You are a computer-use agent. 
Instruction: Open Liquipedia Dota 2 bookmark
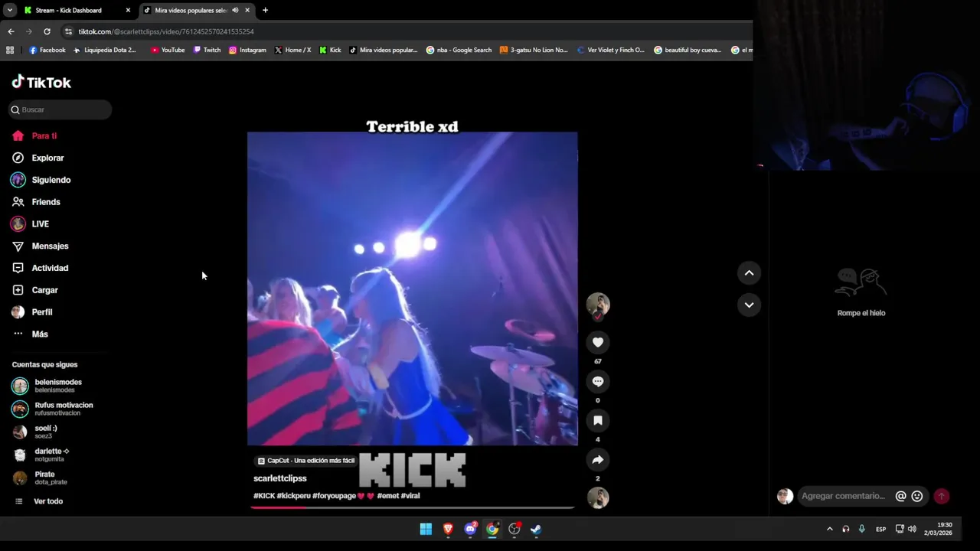click(x=105, y=50)
